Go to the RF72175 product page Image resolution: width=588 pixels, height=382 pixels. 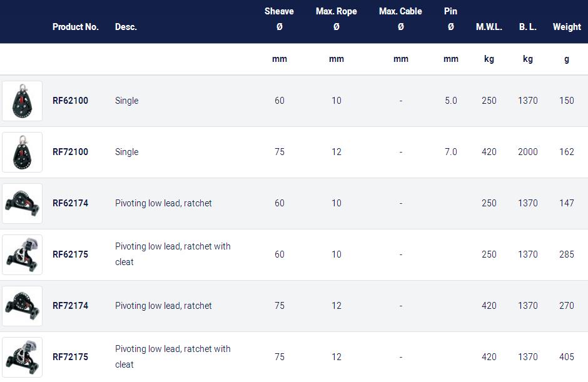point(70,357)
